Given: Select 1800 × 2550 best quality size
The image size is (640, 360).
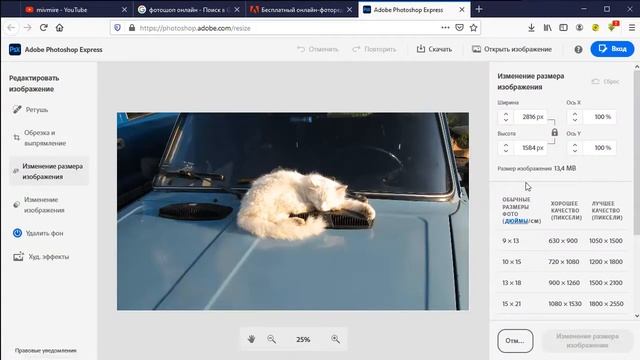Looking at the screenshot, I should tap(606, 304).
